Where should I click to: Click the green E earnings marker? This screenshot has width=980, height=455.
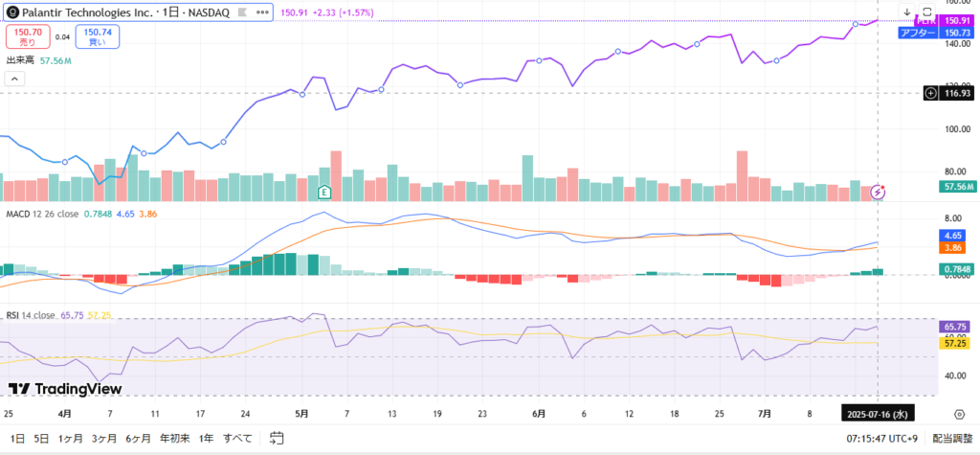click(323, 193)
